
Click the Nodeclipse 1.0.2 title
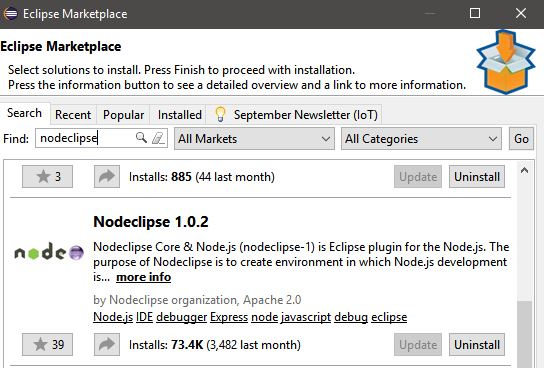click(151, 222)
